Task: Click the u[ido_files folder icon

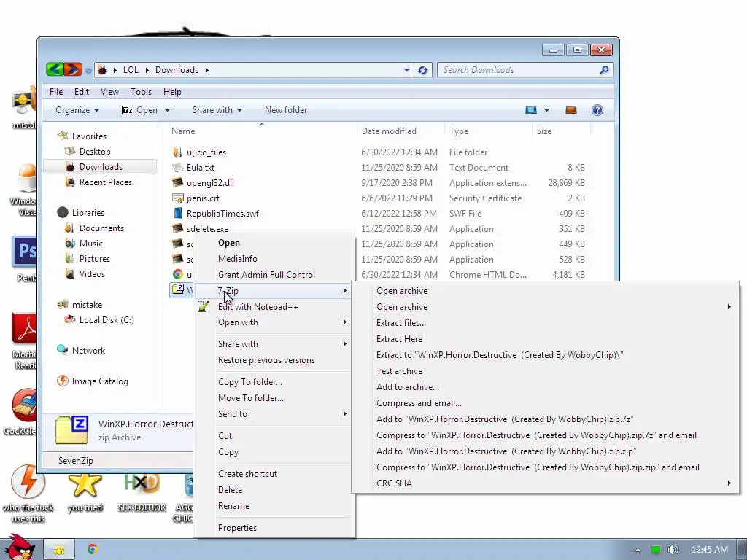Action: pyautogui.click(x=178, y=152)
